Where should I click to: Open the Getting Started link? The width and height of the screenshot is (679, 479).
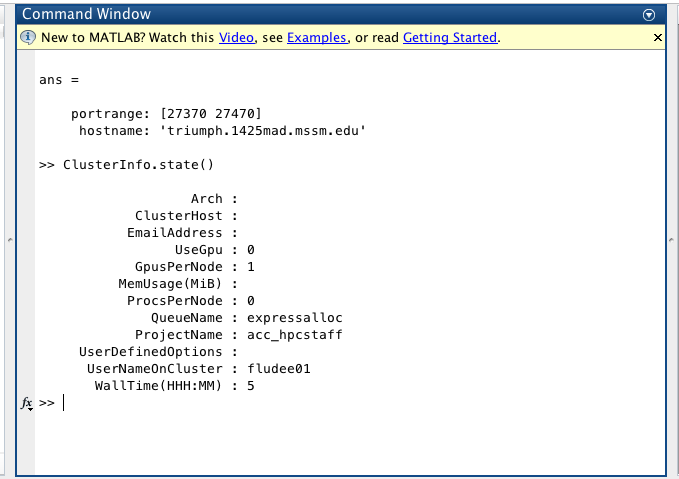coord(449,38)
